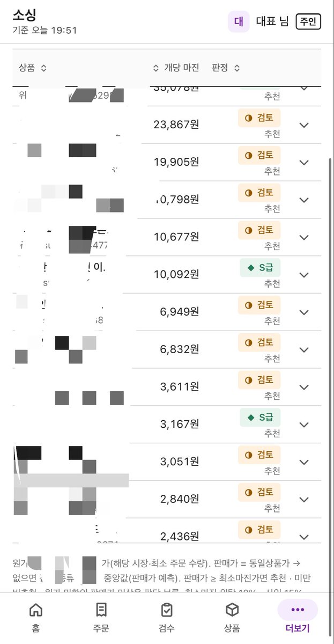The image size is (334, 644).
Task: Click the S급 badge on 10,092원 row
Action: (260, 267)
